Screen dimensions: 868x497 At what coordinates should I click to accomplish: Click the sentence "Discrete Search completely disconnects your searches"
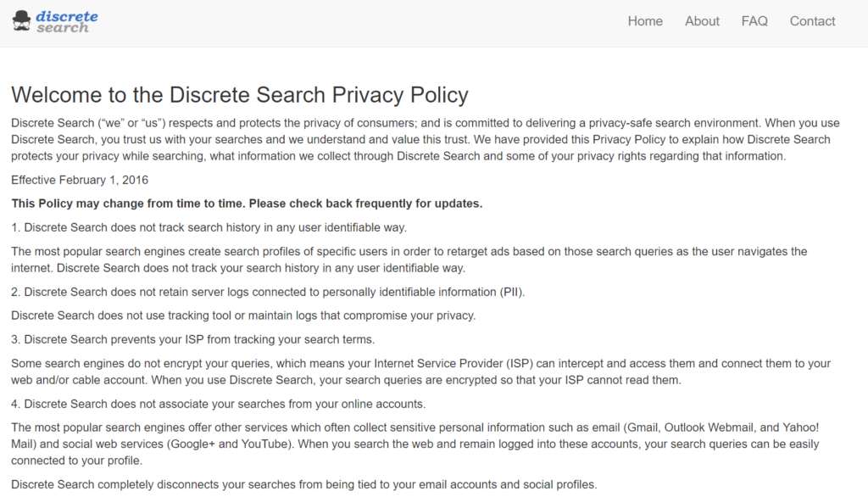(x=303, y=484)
